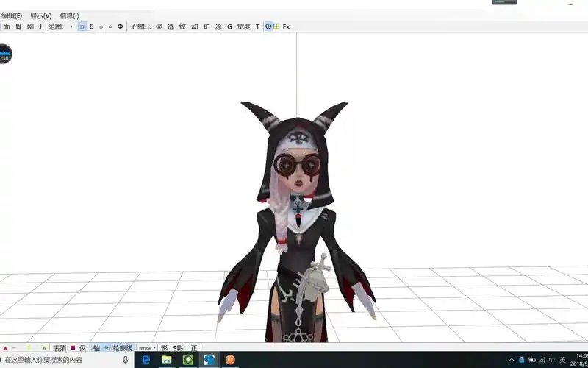
Task: Toggle rigid body selection 刚
Action: tap(30, 26)
